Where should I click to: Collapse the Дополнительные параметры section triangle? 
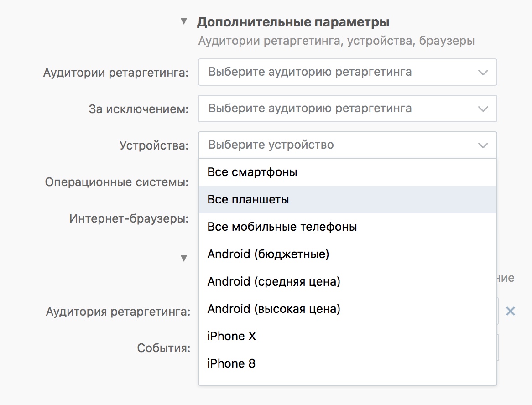184,21
